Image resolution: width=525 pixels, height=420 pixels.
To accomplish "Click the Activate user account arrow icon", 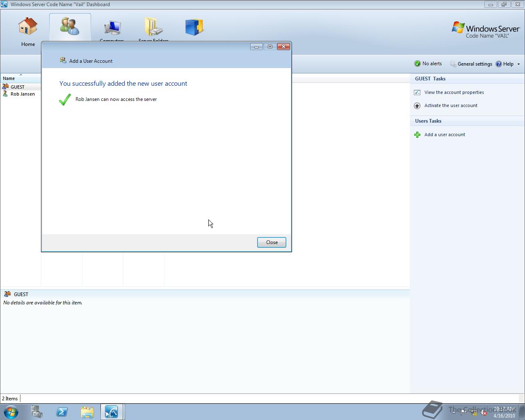I will tap(417, 106).
